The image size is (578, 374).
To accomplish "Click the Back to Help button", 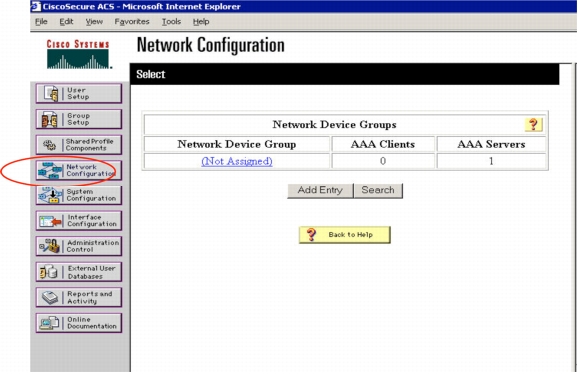I will (344, 235).
